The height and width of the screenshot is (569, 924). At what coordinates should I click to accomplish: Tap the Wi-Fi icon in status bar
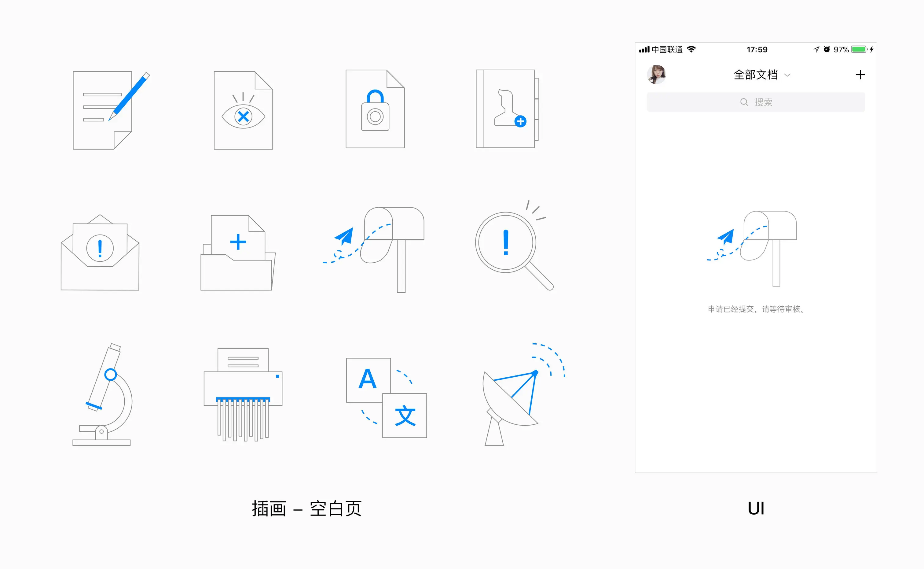[691, 50]
